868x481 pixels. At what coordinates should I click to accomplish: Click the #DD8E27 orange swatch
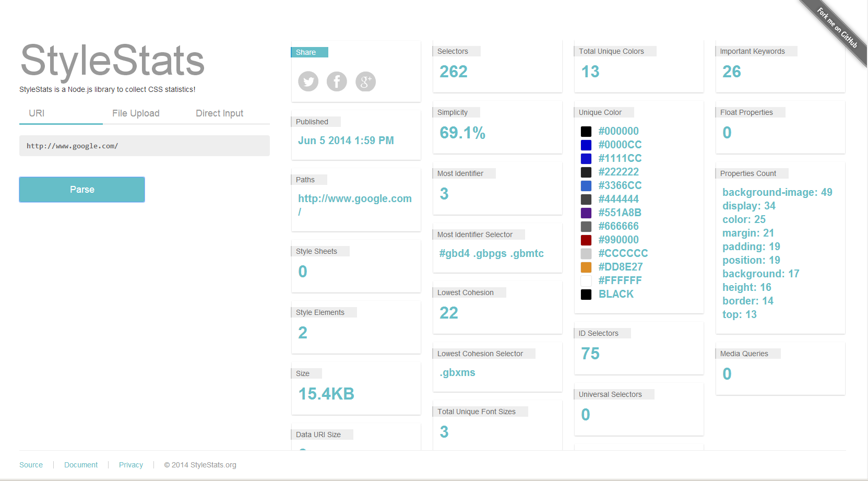pyautogui.click(x=586, y=267)
